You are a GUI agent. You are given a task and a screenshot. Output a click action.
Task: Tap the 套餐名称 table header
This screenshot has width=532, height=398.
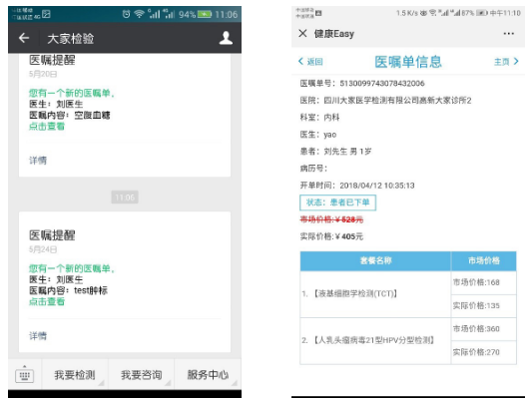tap(375, 260)
